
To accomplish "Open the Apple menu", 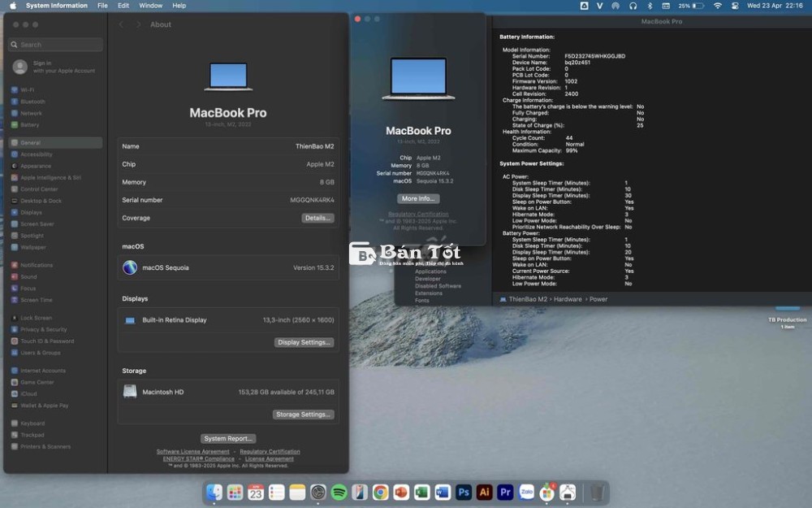I will tap(13, 6).
